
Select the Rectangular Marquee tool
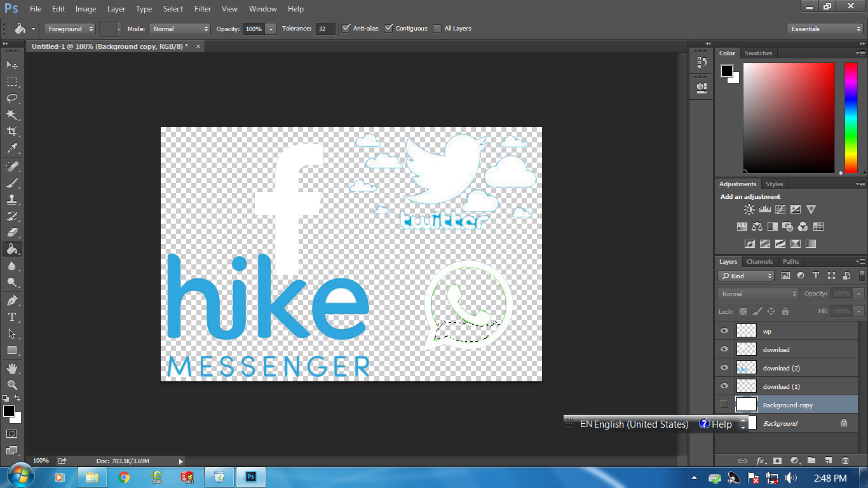point(12,82)
